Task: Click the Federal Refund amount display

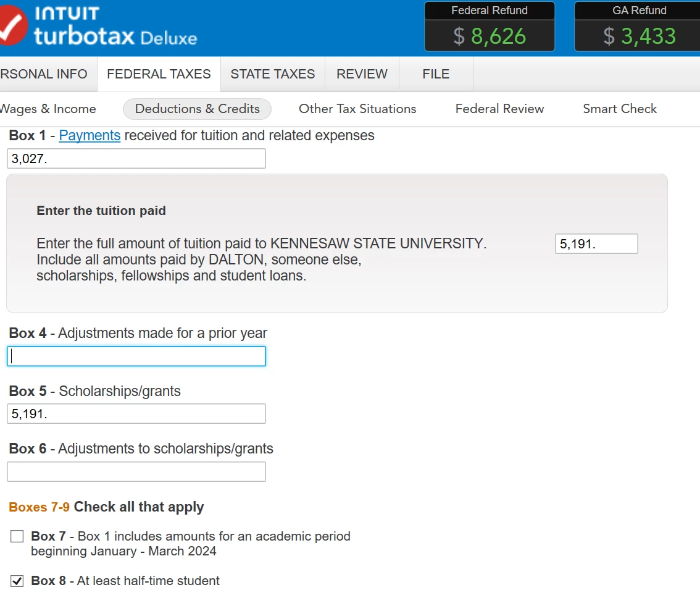Action: coord(490,36)
